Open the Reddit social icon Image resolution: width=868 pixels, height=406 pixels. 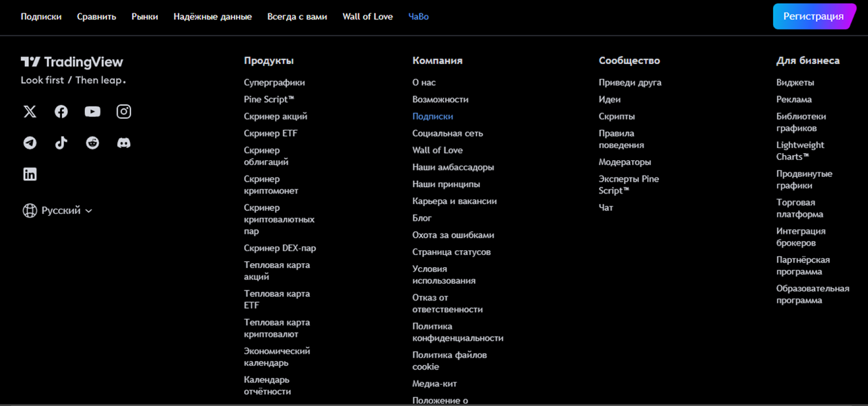point(92,143)
